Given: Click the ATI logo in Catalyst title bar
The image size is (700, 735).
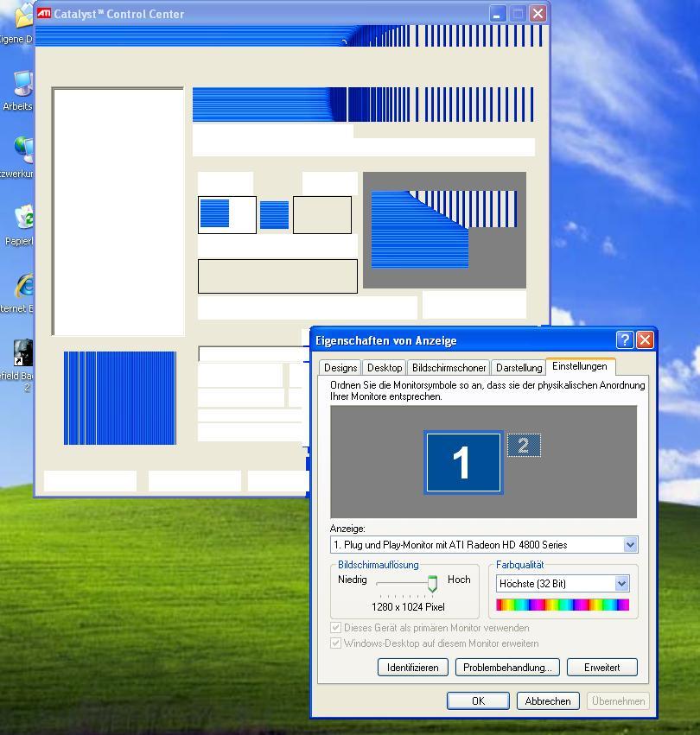Looking at the screenshot, I should click(x=44, y=13).
